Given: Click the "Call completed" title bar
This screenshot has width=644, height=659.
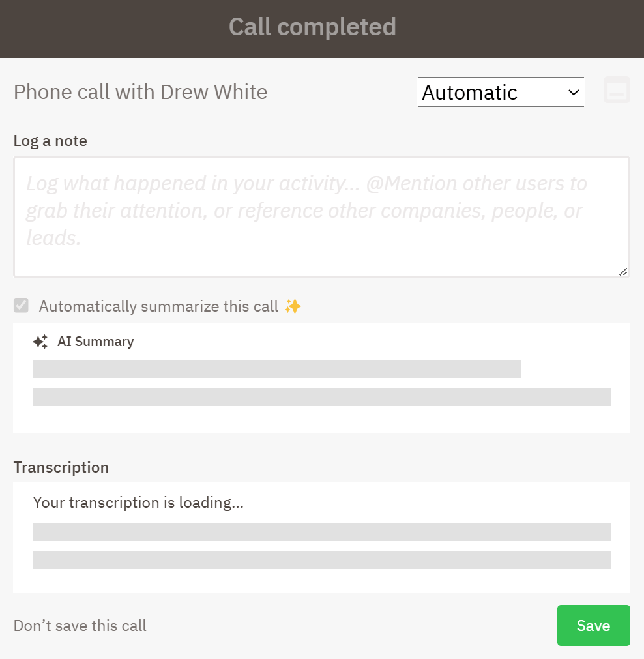Looking at the screenshot, I should (312, 27).
